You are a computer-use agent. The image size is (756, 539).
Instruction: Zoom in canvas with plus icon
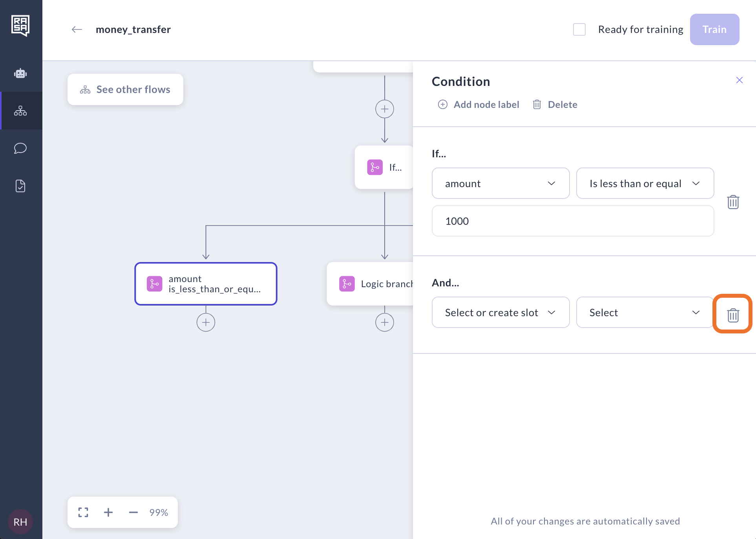(108, 512)
